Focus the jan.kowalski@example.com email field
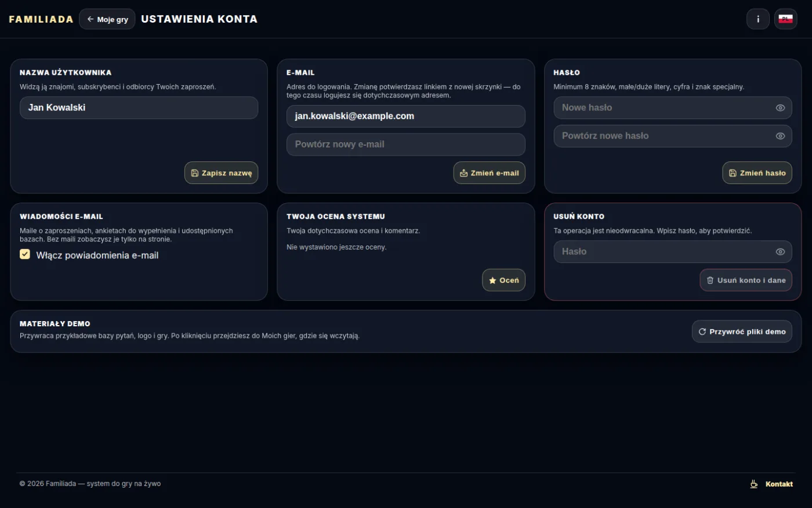 click(406, 116)
